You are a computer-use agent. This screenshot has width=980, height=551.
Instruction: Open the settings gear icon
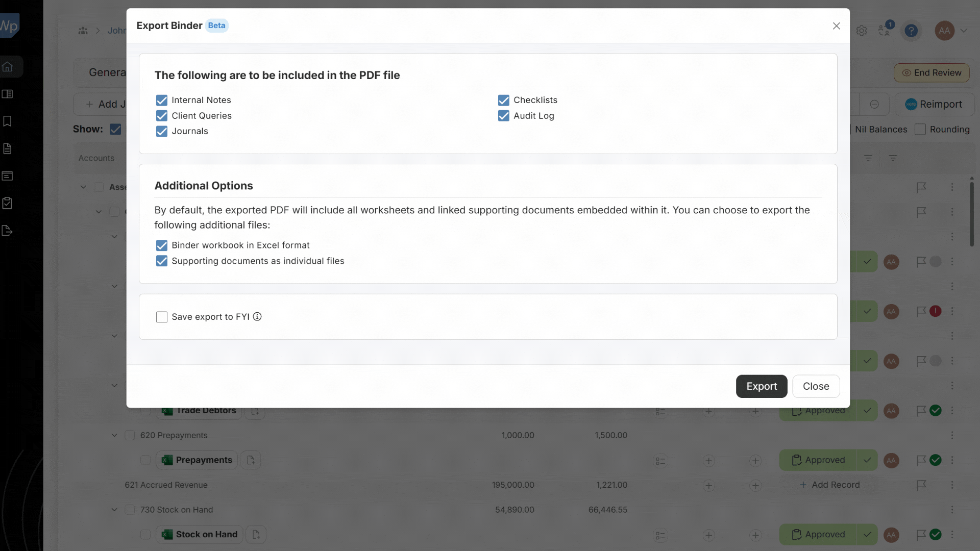[x=862, y=30]
